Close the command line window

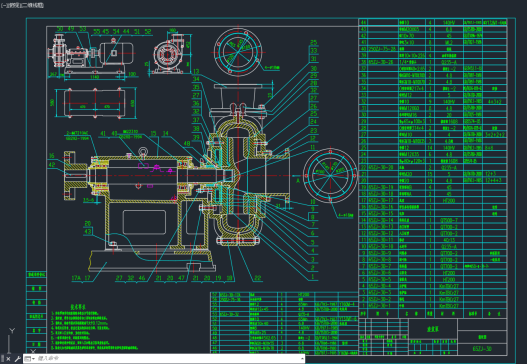(8, 359)
